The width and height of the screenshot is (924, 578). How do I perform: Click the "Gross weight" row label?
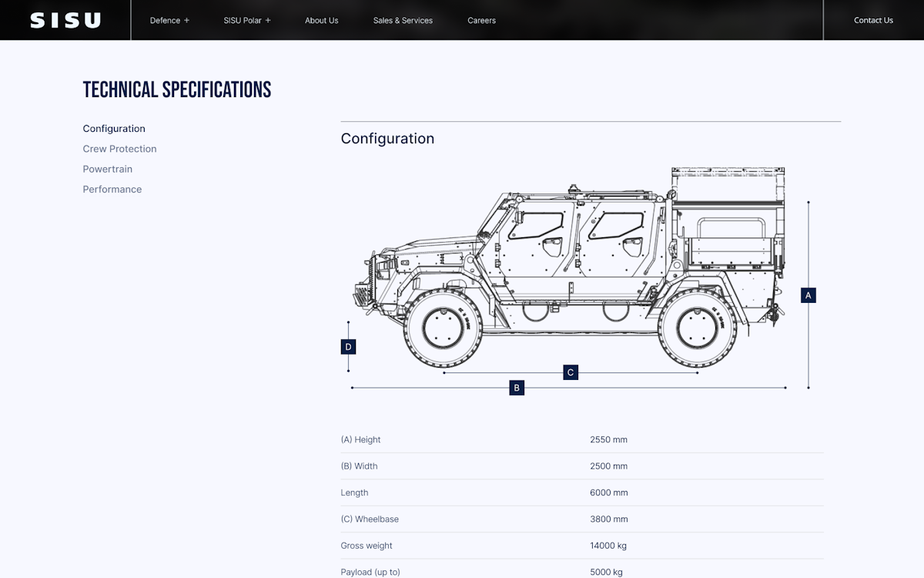[367, 546]
